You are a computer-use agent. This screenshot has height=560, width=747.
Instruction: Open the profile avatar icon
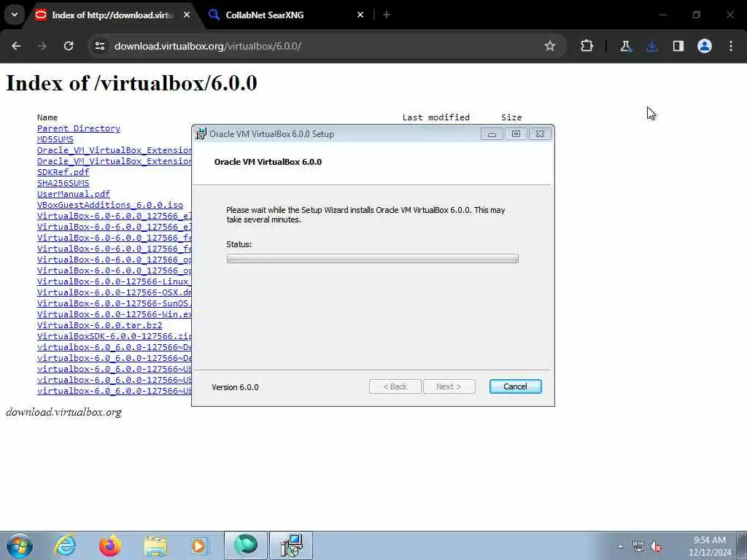[x=705, y=46]
